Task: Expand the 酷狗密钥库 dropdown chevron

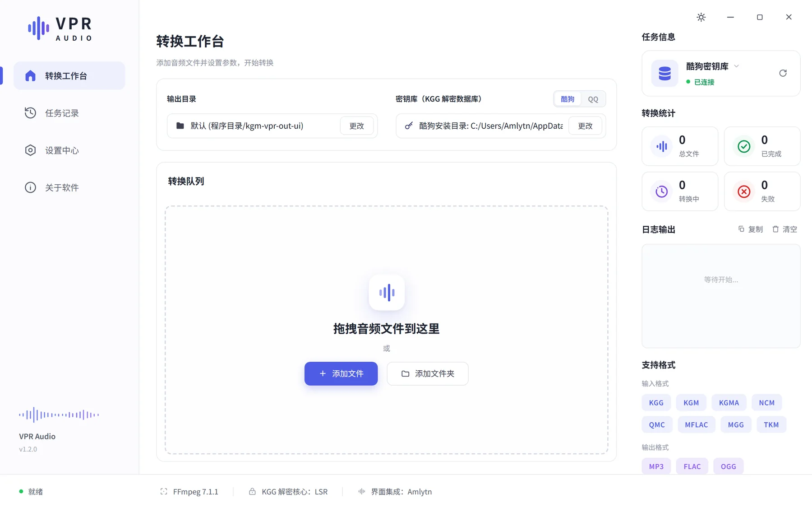Action: tap(737, 66)
